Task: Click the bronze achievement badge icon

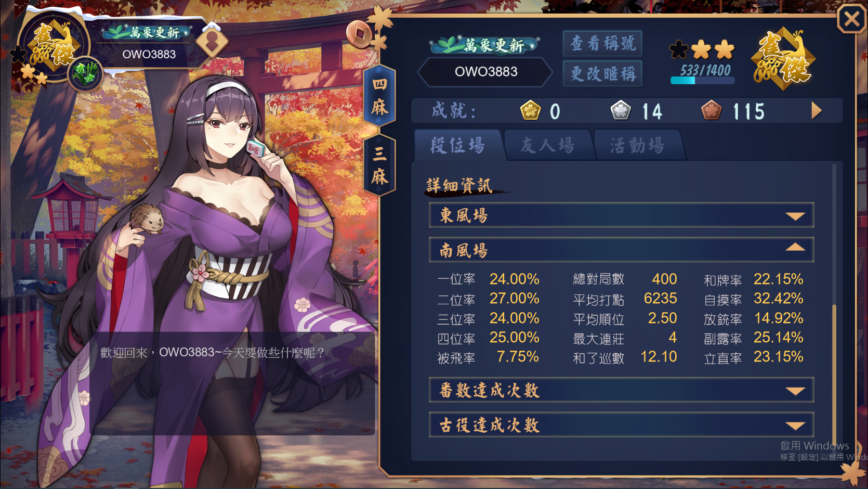Action: [x=711, y=110]
